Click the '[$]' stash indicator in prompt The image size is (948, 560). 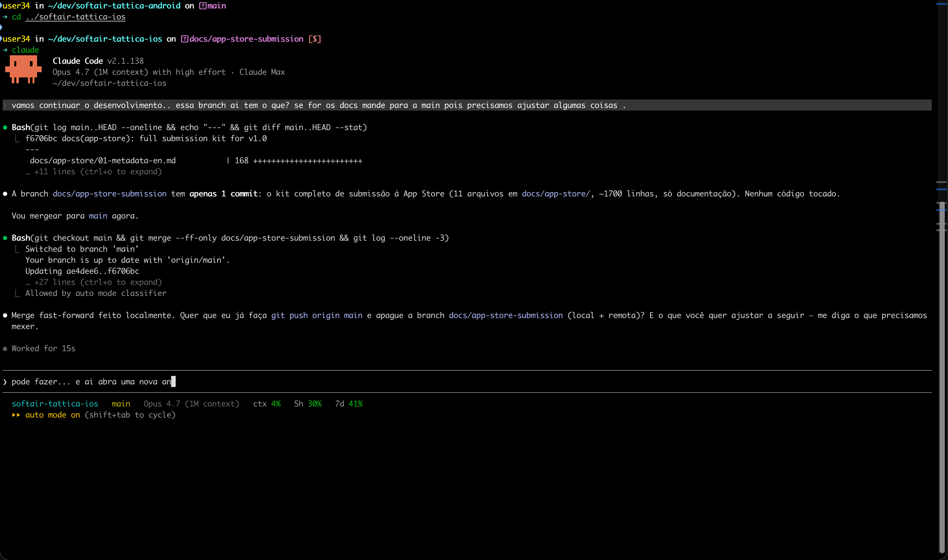(x=314, y=39)
